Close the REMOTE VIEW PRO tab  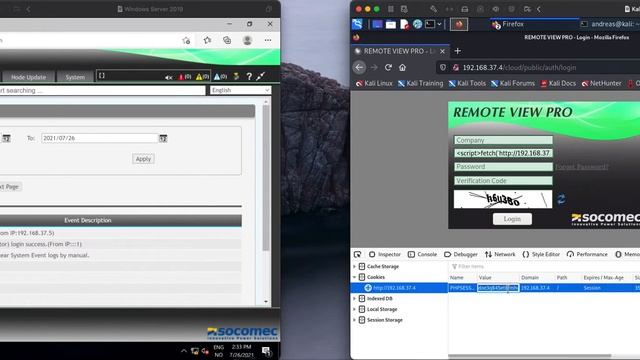[442, 51]
